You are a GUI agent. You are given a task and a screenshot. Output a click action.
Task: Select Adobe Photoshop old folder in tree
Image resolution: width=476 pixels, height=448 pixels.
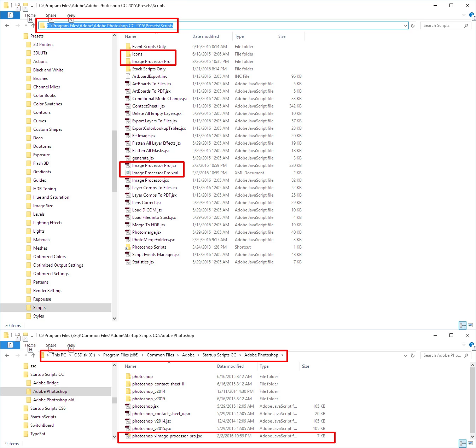click(53, 400)
